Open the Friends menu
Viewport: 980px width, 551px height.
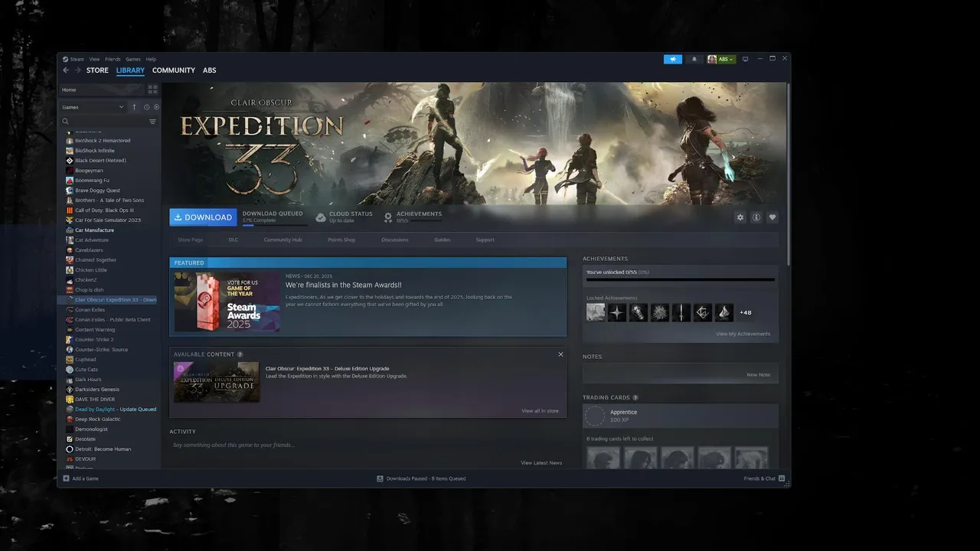113,59
